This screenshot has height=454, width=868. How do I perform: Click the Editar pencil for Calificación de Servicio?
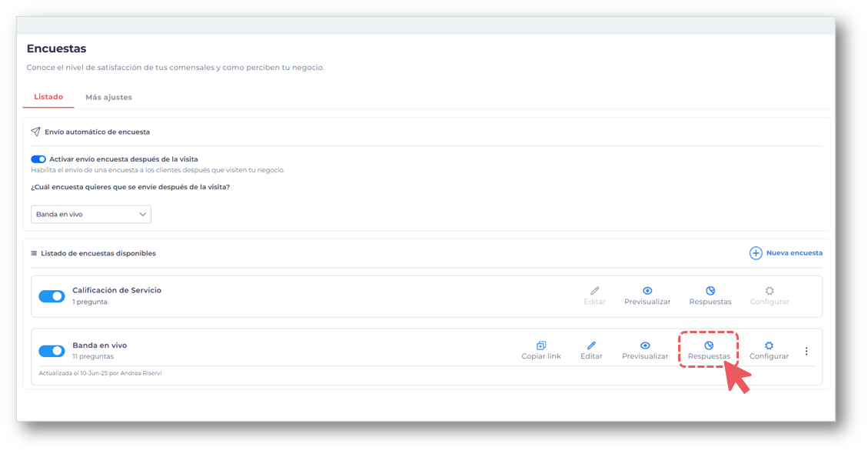[594, 291]
